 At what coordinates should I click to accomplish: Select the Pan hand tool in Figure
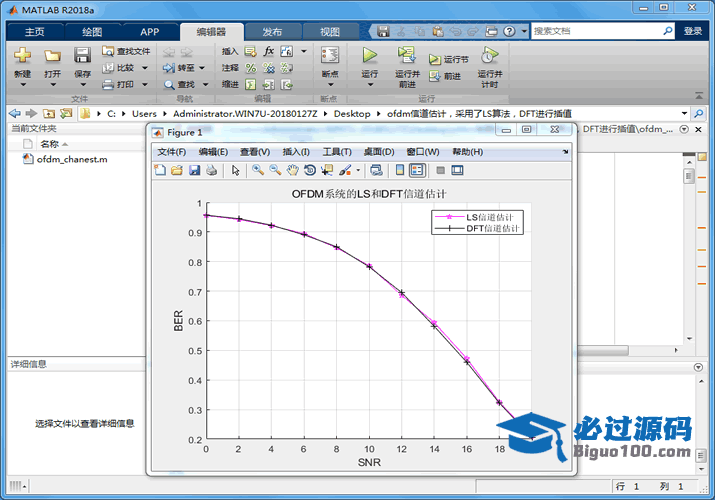click(293, 170)
